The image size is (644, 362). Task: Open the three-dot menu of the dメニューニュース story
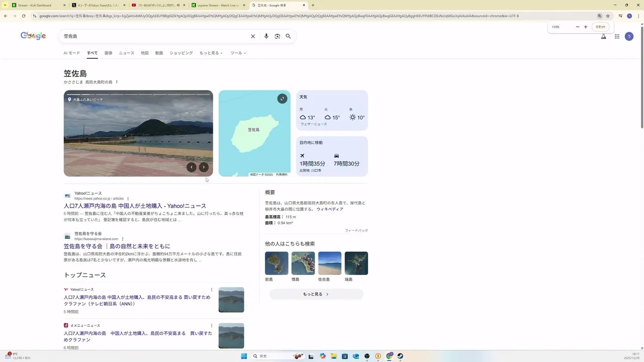point(211,325)
